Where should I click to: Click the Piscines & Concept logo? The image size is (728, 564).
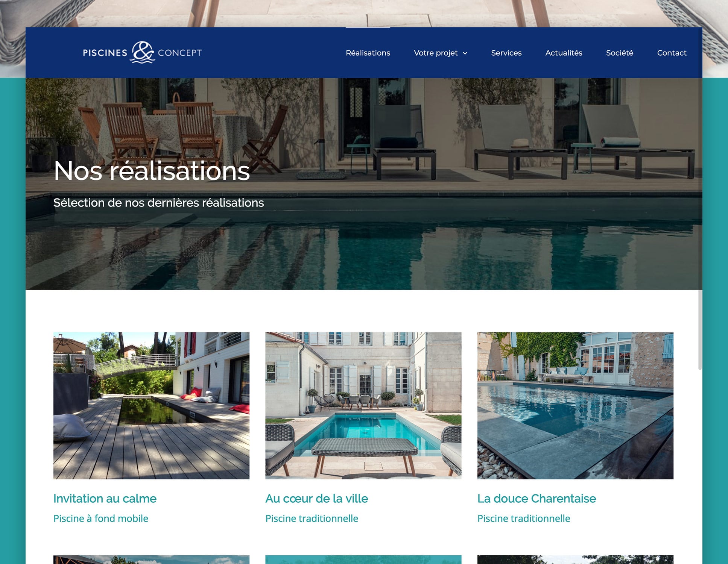142,52
